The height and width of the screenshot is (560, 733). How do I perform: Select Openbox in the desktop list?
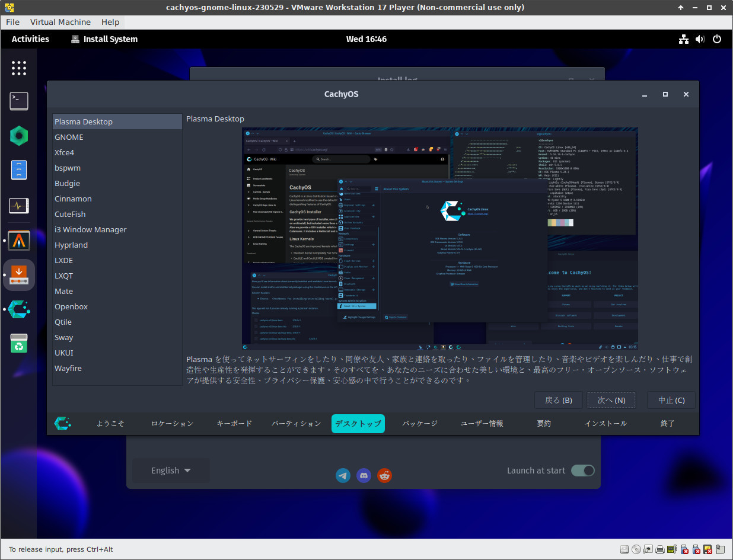click(117, 306)
